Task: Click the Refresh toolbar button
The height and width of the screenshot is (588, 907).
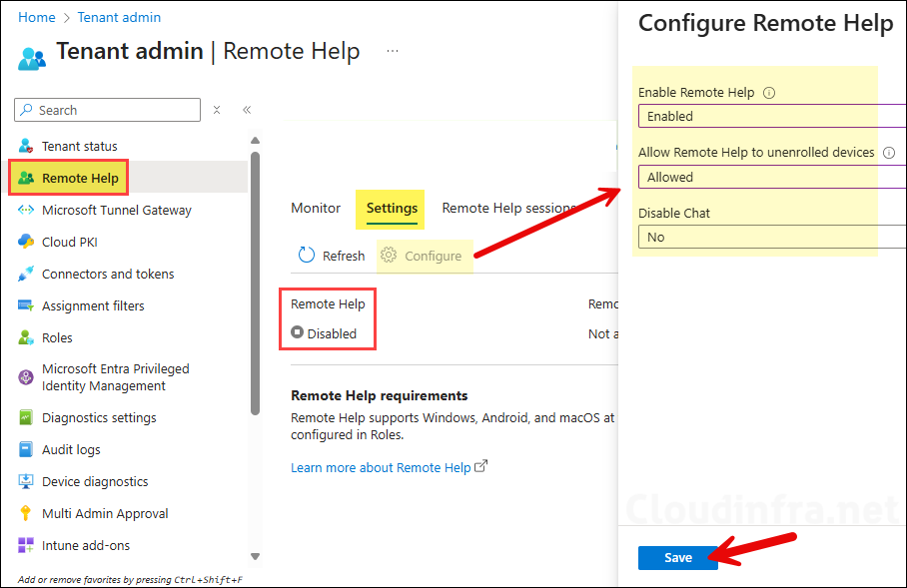Action: coord(332,256)
